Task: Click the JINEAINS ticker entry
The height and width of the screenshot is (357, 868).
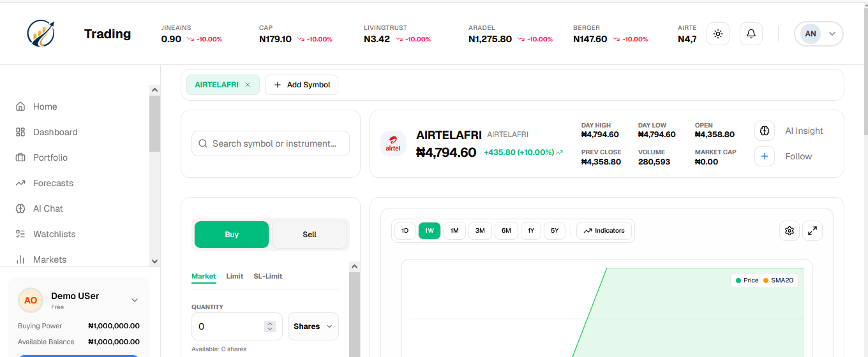Action: click(191, 34)
